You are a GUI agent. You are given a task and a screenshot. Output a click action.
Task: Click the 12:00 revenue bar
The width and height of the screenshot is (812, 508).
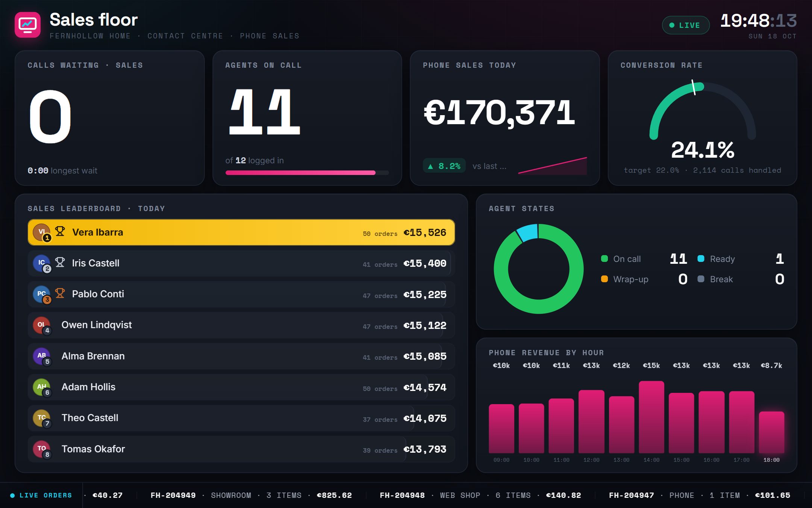point(591,421)
